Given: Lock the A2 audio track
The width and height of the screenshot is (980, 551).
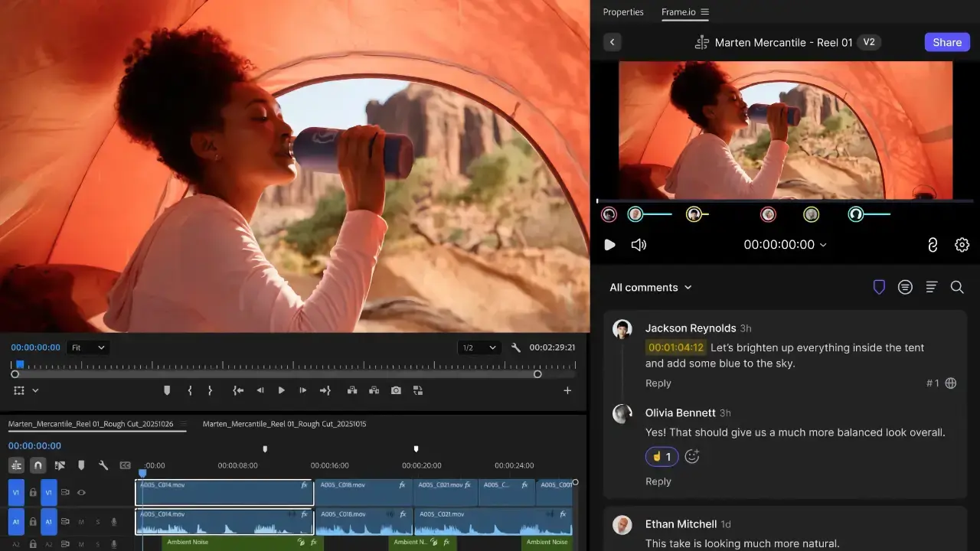Looking at the screenshot, I should point(33,544).
